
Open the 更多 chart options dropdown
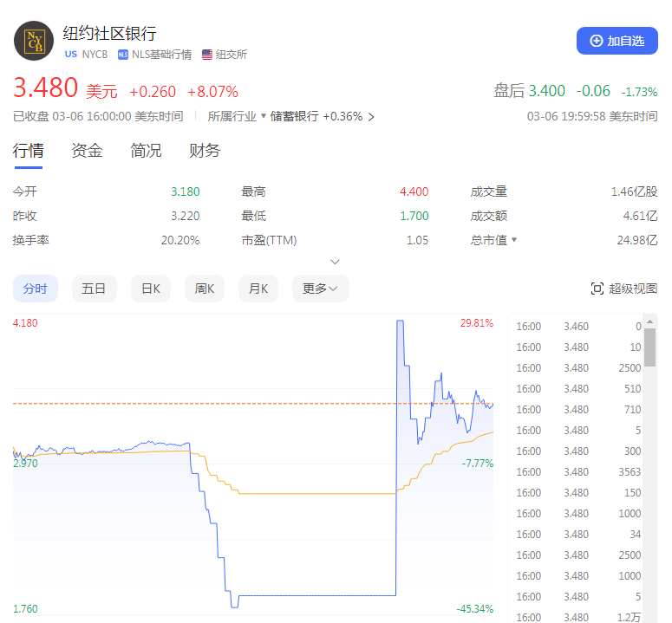(x=320, y=289)
